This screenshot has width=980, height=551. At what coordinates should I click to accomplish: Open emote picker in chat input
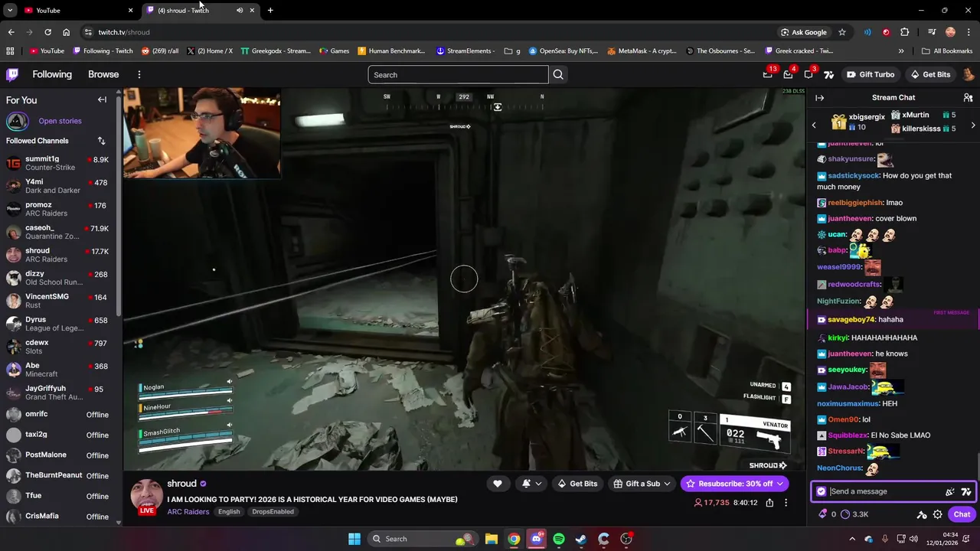[x=950, y=491]
